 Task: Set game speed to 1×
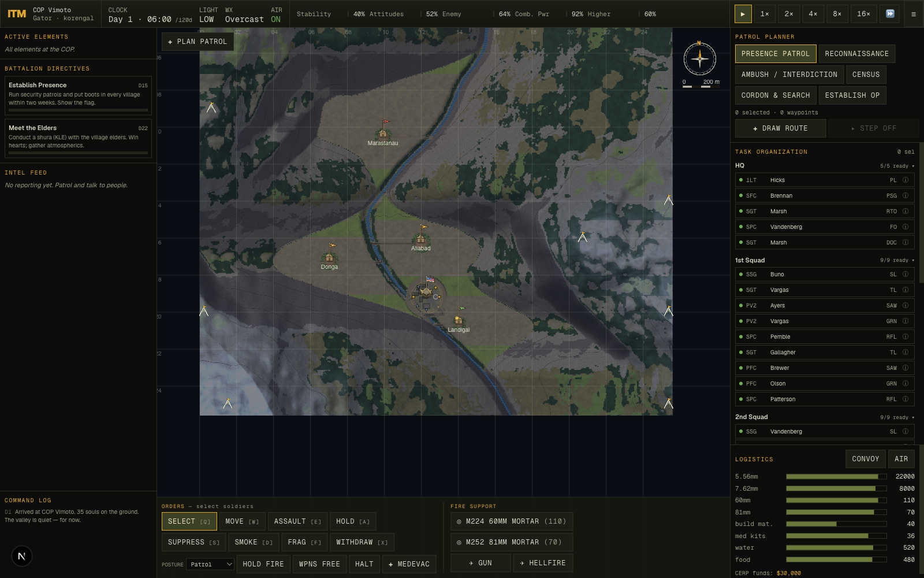click(x=765, y=14)
